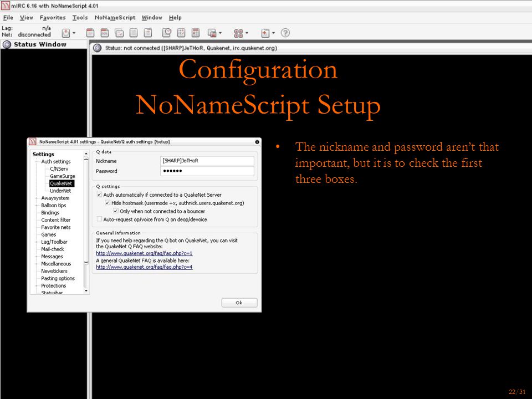
Task: Click the grey lined-page toolbar icon
Action: pyautogui.click(x=134, y=33)
